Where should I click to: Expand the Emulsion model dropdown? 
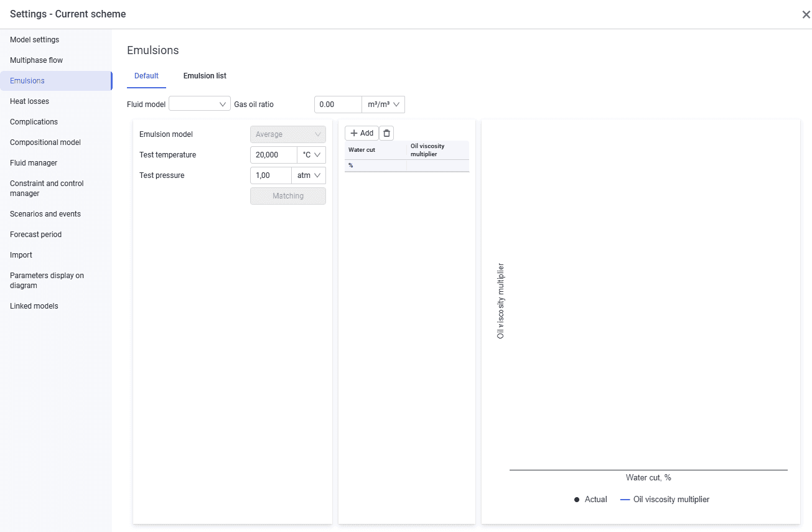pos(288,134)
